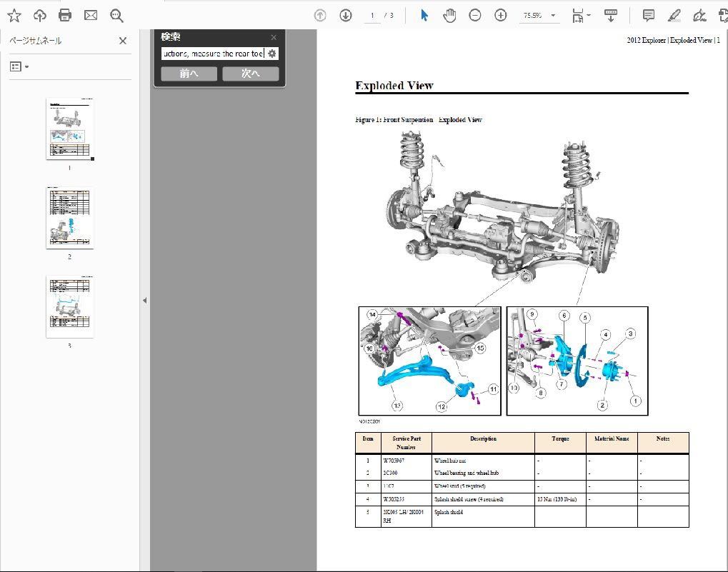
Task: Zoom out with minus button
Action: point(474,15)
